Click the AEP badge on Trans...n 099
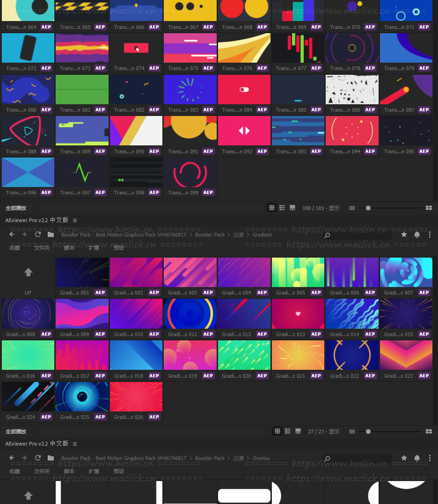Image resolution: width=438 pixels, height=504 pixels. click(208, 193)
